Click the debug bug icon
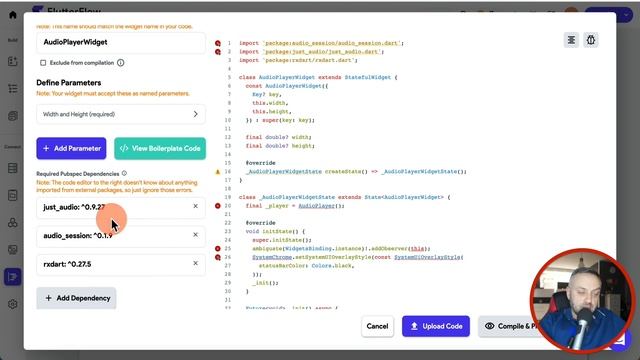The image size is (640, 360). tap(591, 40)
